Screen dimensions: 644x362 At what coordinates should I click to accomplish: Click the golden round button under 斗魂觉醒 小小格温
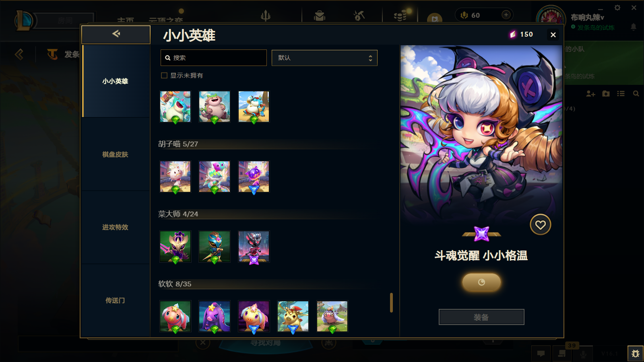(481, 282)
